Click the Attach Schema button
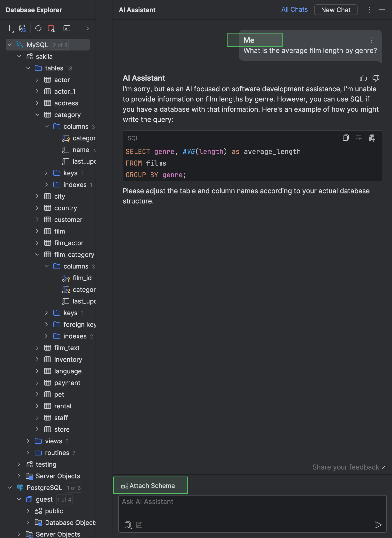Screen dimensions: 392x538 point(150,485)
